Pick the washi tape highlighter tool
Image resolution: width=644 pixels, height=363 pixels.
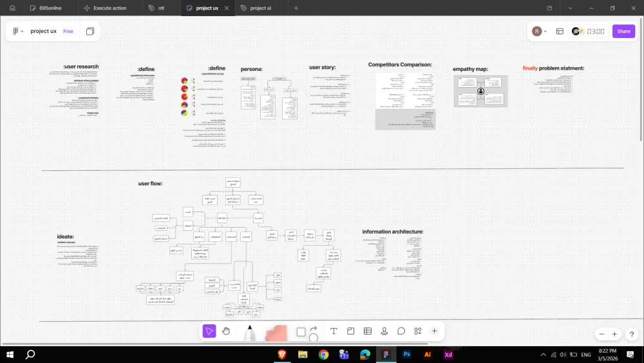coord(276,333)
